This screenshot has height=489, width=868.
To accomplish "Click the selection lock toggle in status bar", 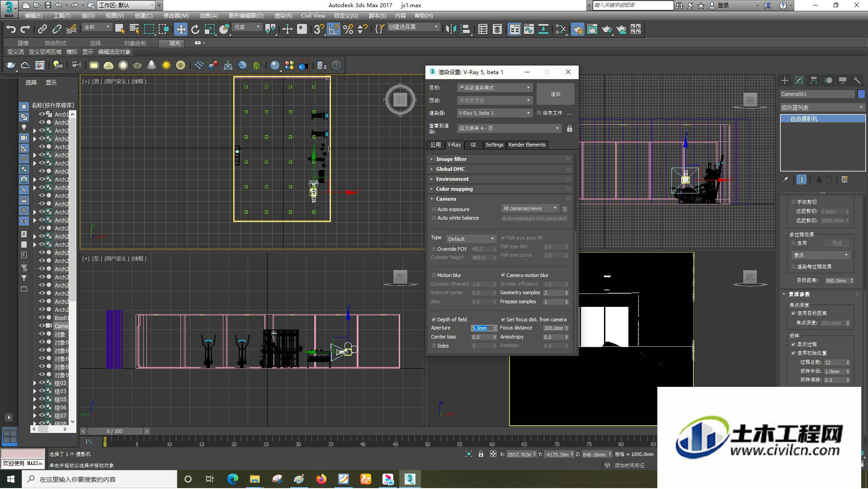I will [481, 454].
